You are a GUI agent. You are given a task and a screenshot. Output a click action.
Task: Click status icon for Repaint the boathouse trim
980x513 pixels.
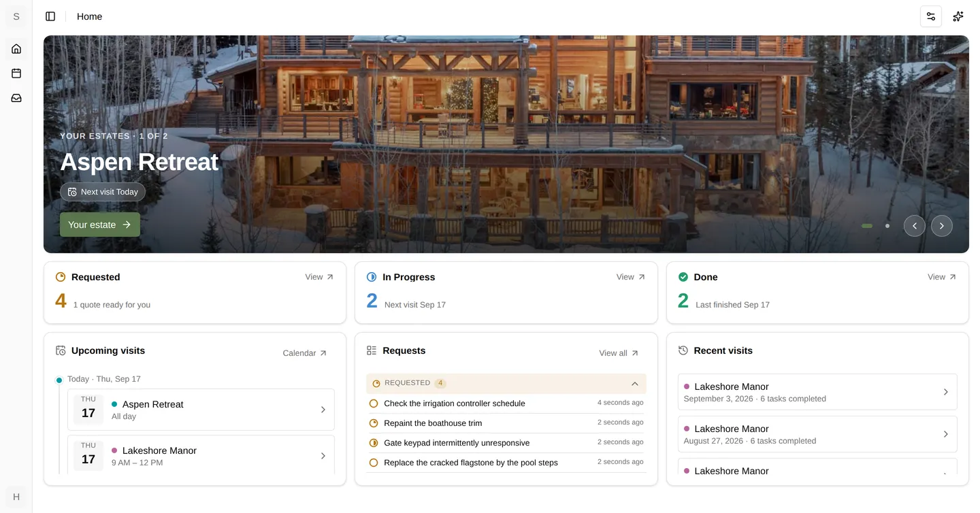tap(374, 423)
